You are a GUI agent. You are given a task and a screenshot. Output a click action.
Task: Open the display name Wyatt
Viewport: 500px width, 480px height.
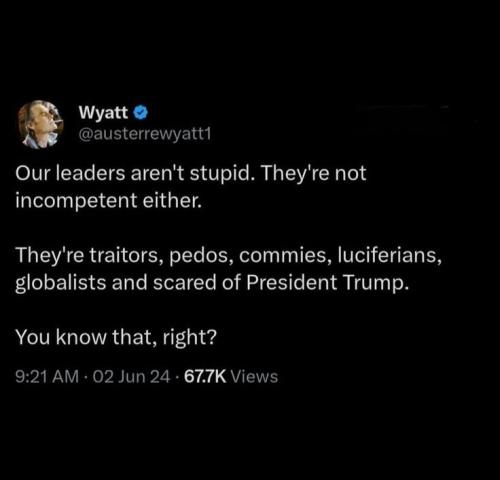tap(103, 113)
